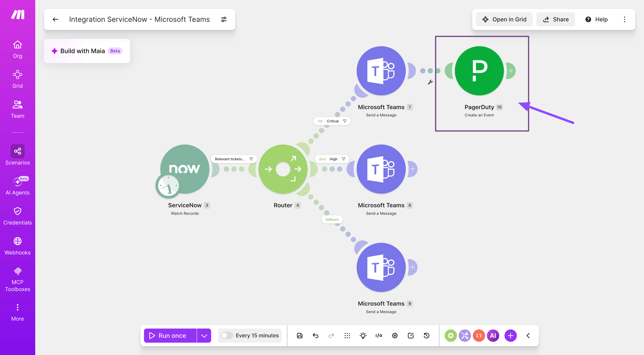Click the Run once button
644x355 pixels.
click(x=170, y=335)
